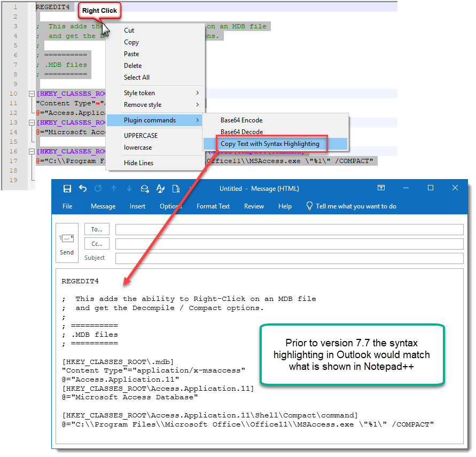Image resolution: width=476 pixels, height=457 pixels.
Task: Click the Redo icon in the Outlook title bar
Action: [98, 189]
